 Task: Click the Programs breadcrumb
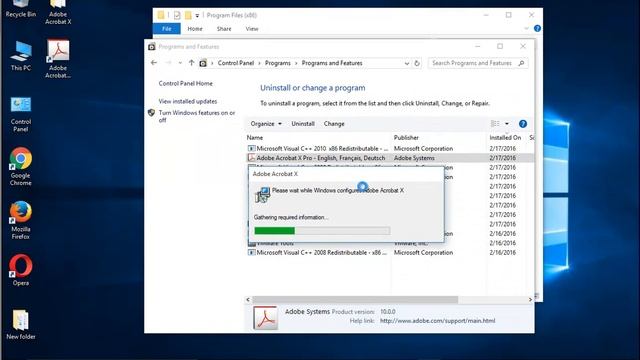pos(278,63)
